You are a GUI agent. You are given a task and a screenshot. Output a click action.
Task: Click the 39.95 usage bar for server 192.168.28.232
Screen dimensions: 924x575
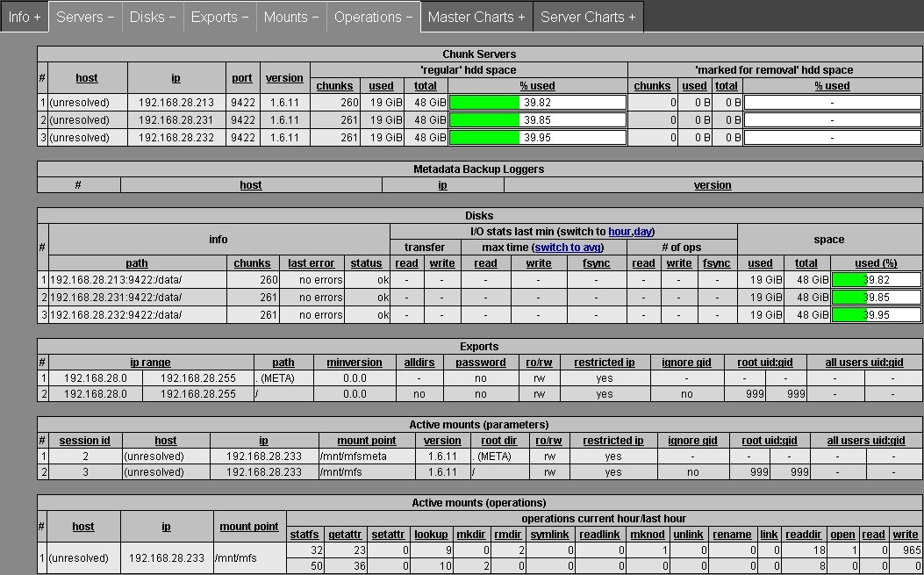click(537, 138)
